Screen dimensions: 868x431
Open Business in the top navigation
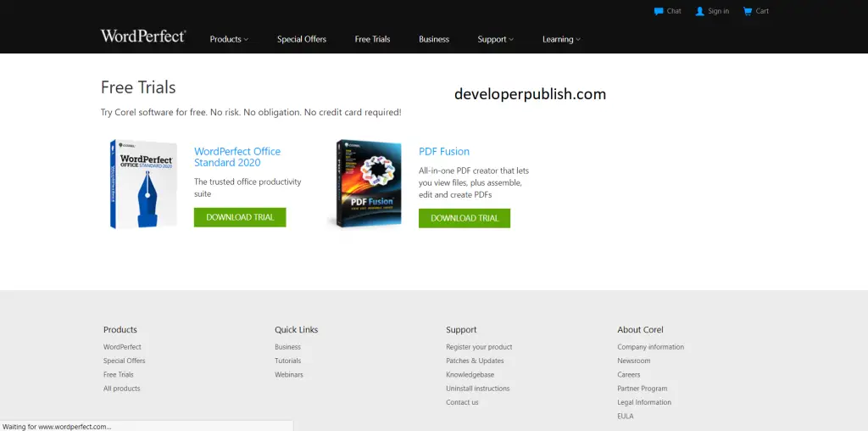point(434,39)
